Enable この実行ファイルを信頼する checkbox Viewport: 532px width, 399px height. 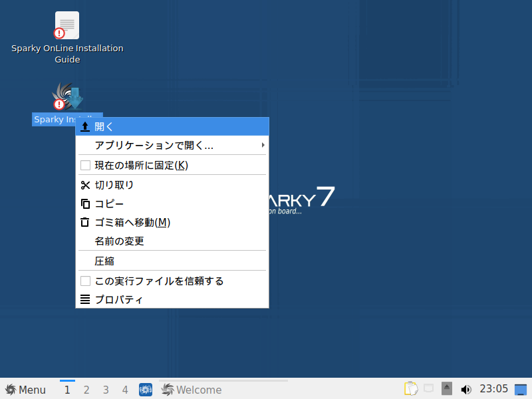click(85, 281)
